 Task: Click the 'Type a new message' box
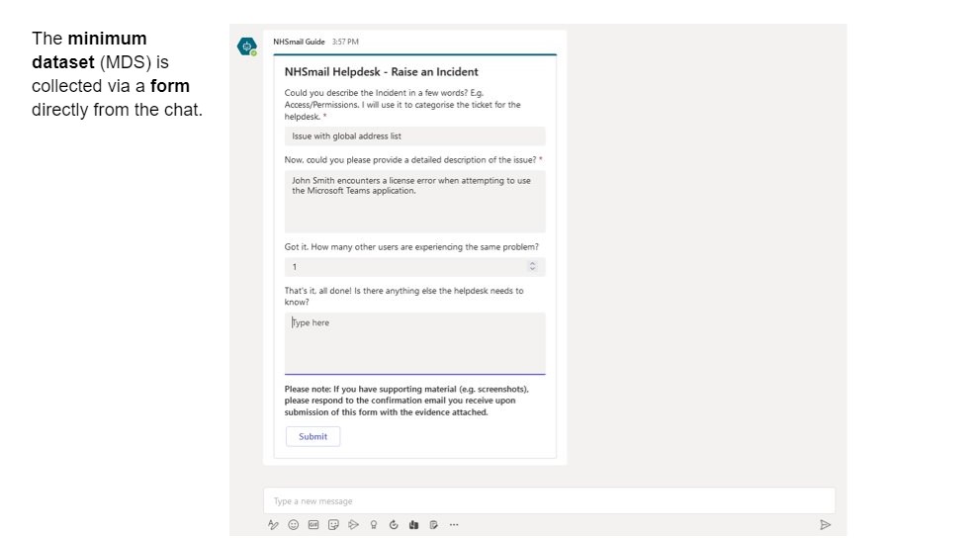click(549, 501)
